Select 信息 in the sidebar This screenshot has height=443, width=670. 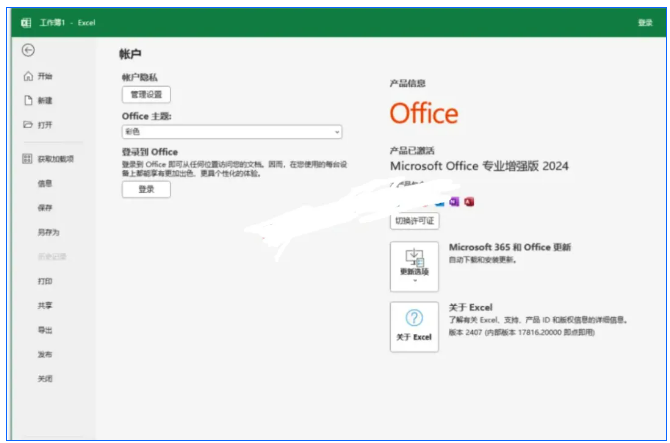(x=45, y=183)
